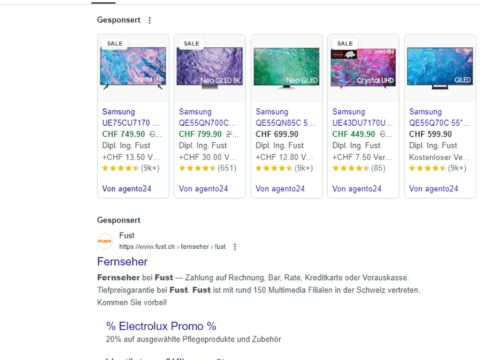Open the three-dot menu next to fust.ch URL
Image resolution: width=480 pixels, height=360 pixels.
click(235, 247)
